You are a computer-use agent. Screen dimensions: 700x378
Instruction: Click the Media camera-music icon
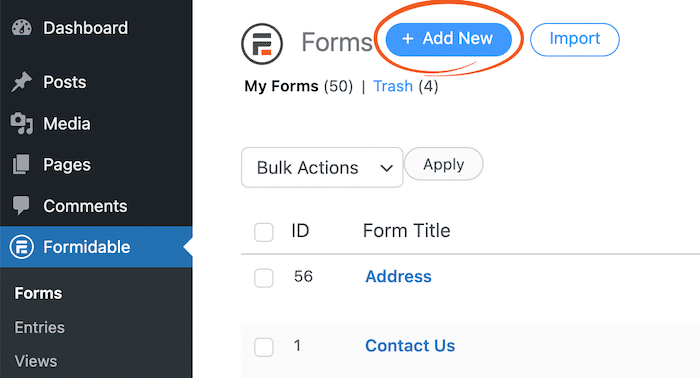pos(21,124)
